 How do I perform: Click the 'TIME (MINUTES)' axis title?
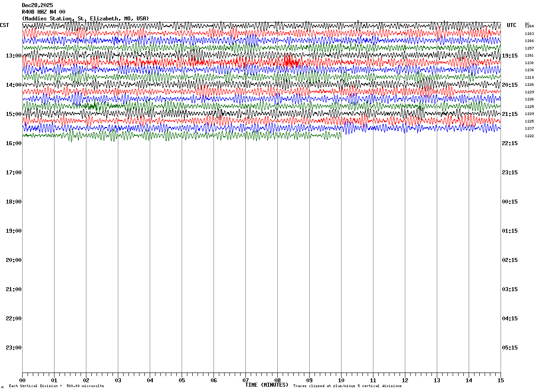coord(267,385)
